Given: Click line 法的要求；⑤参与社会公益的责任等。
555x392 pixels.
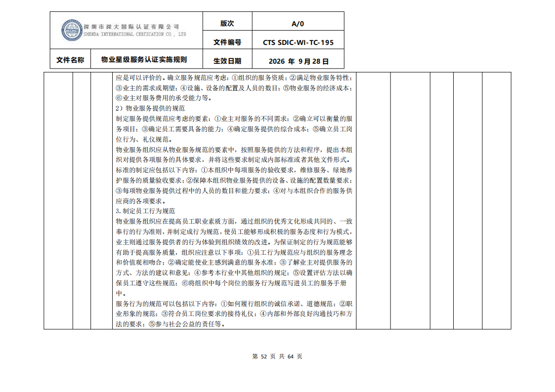Looking at the screenshot, I should click(x=171, y=324).
